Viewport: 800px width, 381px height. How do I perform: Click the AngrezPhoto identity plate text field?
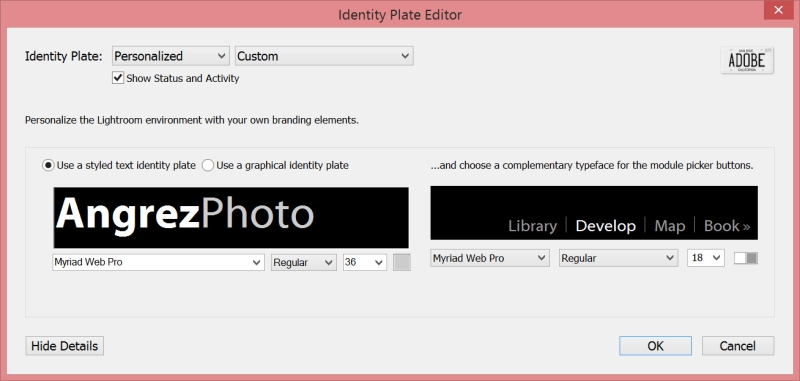click(x=231, y=218)
